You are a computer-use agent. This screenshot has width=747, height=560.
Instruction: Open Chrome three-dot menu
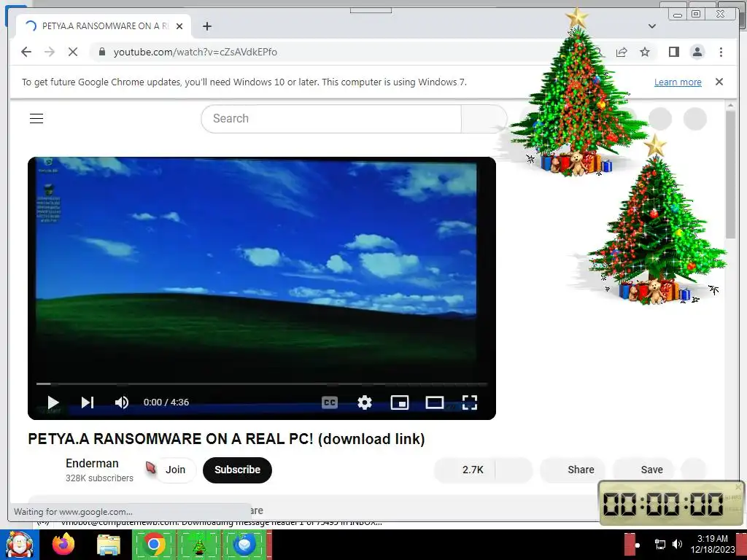[721, 52]
